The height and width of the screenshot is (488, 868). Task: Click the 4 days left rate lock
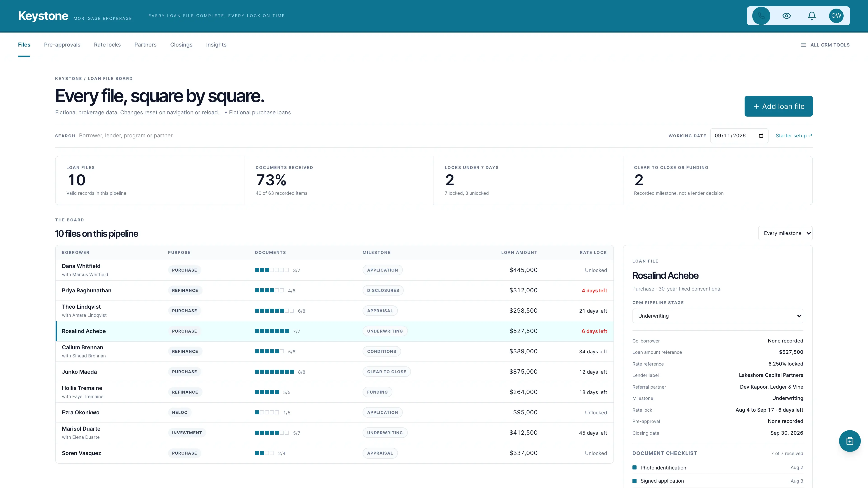[594, 291]
